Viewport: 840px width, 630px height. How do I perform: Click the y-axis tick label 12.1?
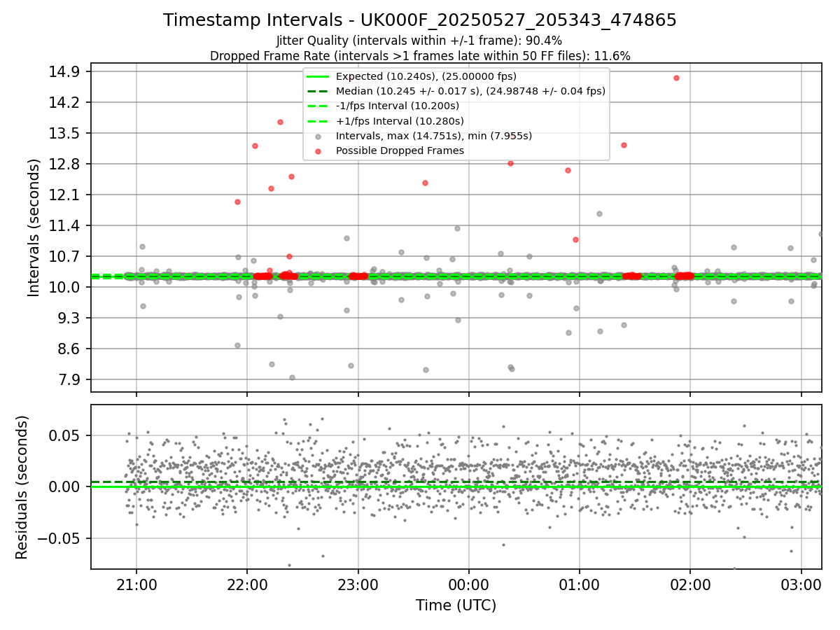tap(66, 195)
